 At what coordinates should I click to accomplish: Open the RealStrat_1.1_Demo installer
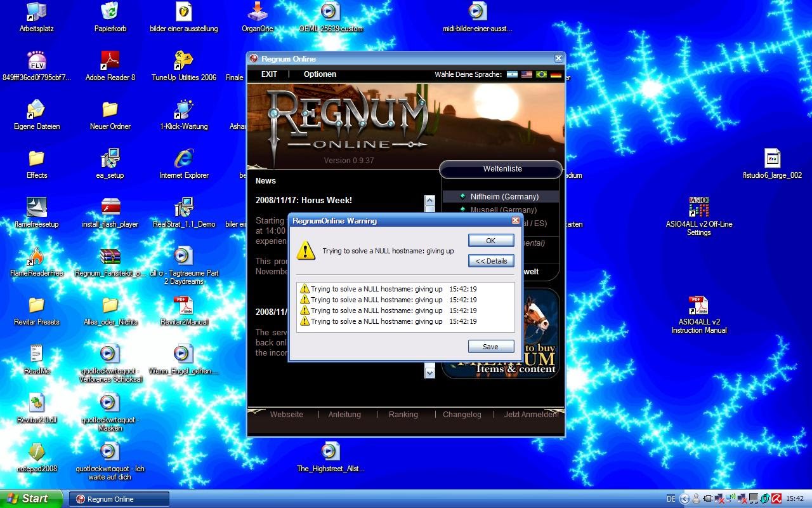click(x=184, y=214)
